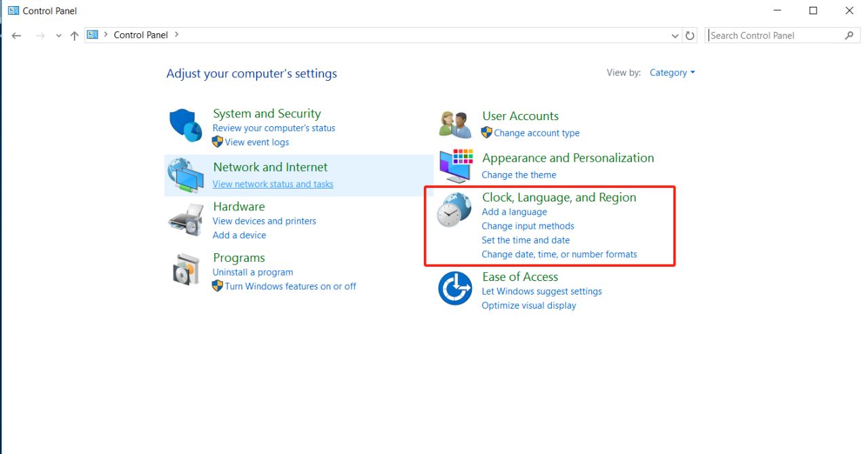Click Uninstall a program link

point(253,272)
